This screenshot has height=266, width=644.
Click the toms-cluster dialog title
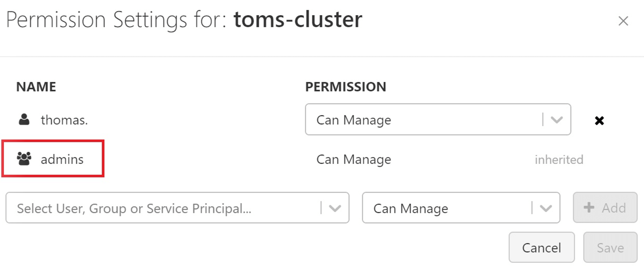coord(297,19)
